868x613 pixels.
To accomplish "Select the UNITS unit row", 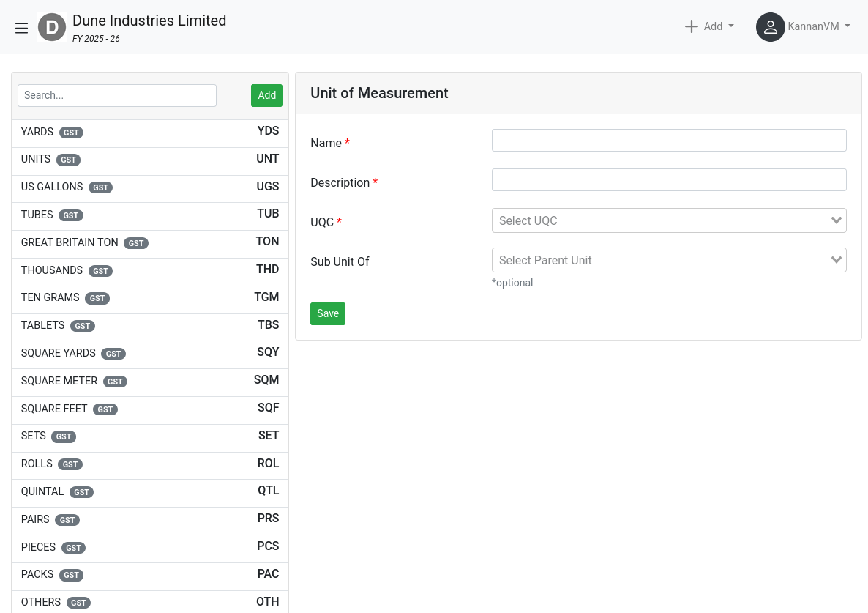I will tap(150, 161).
